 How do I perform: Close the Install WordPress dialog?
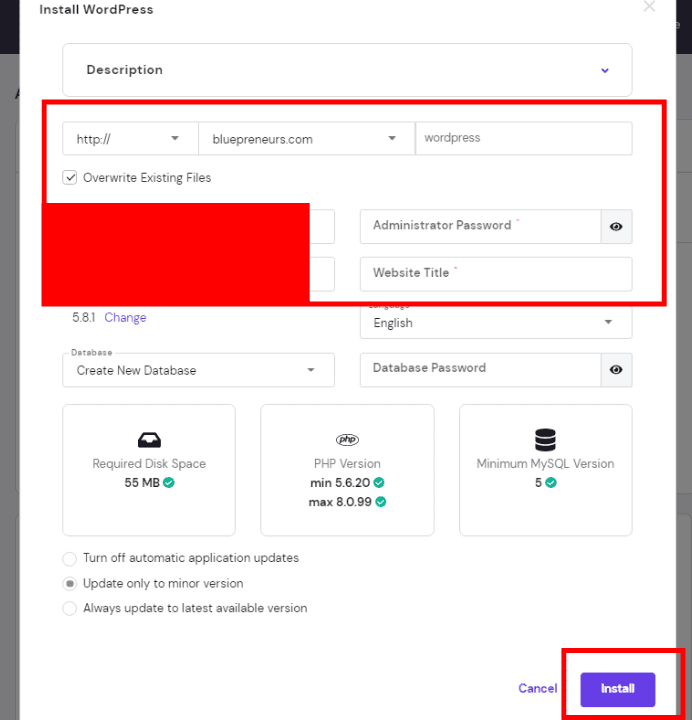649,6
